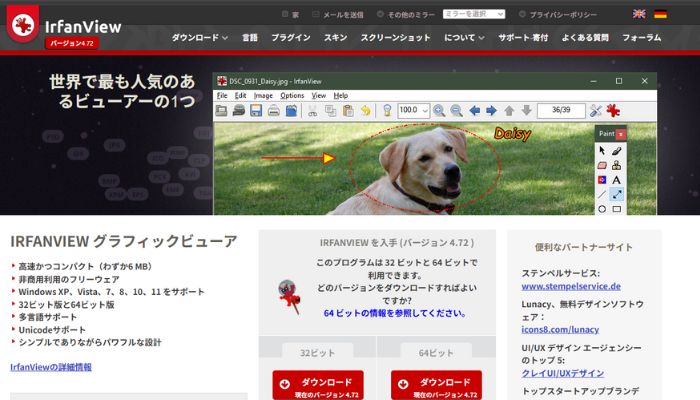The height and width of the screenshot is (400, 700).
Task: Click the Zoom out magnifier icon
Action: point(456,110)
